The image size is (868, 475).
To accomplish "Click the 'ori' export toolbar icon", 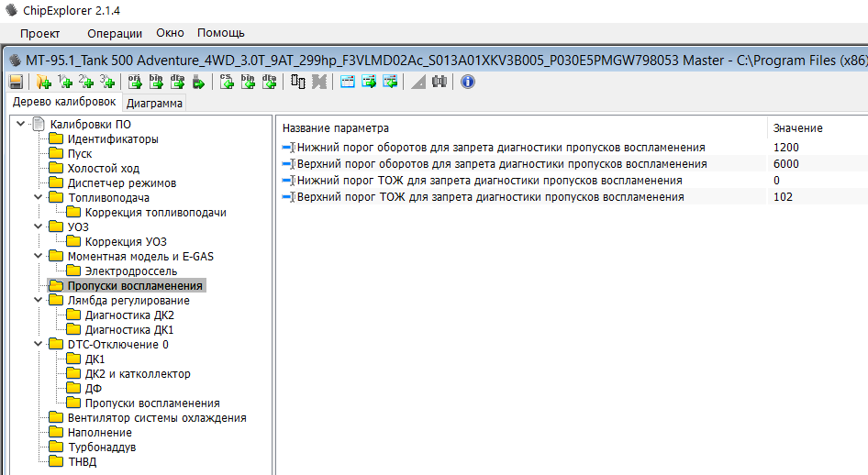I will tap(134, 82).
